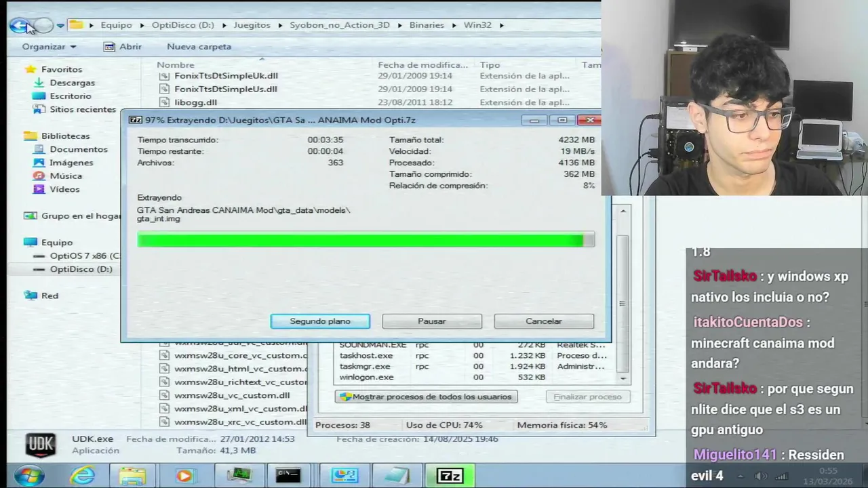Viewport: 868px width, 488px height.
Task: Switch to 7-Zip in taskbar
Action: point(451,476)
